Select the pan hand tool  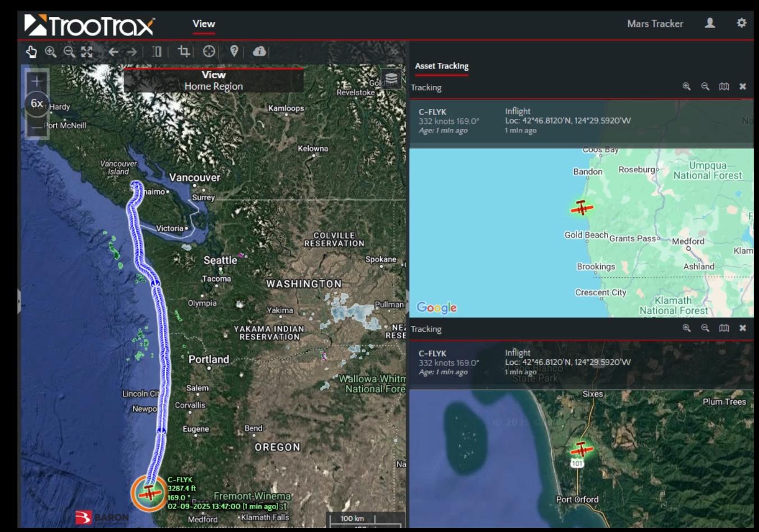click(31, 52)
